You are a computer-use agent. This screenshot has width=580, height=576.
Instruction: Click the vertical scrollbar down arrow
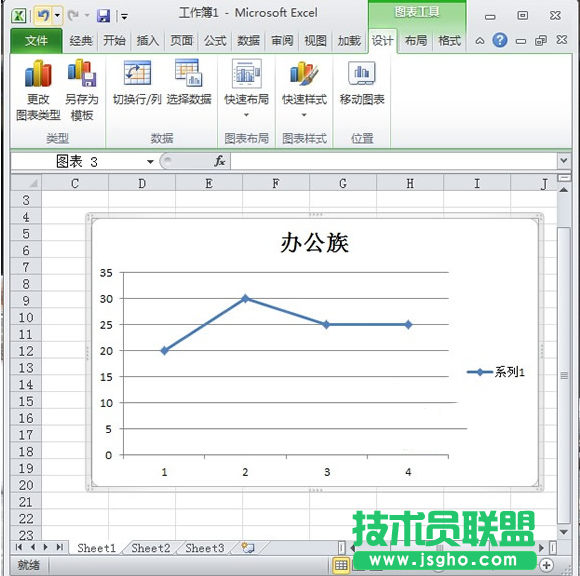point(564,532)
